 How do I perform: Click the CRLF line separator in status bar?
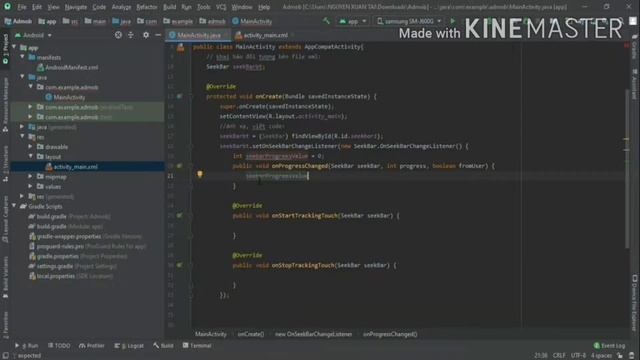click(x=559, y=356)
